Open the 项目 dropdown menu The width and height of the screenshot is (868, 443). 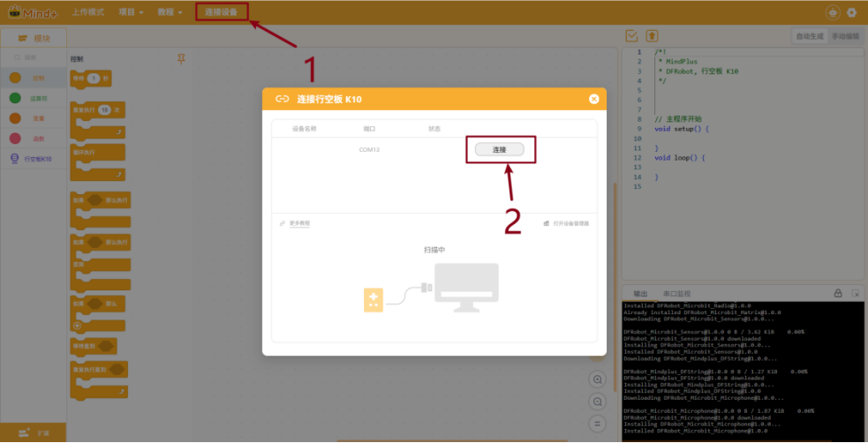tap(132, 12)
